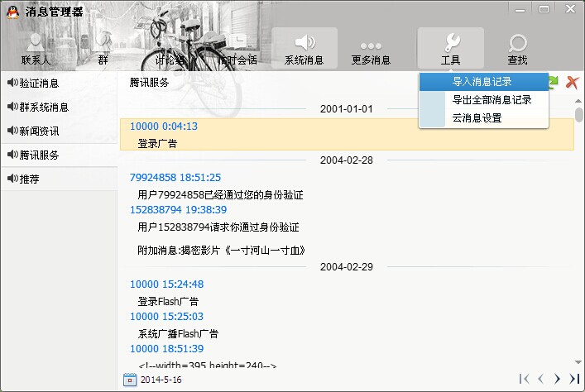Screen dimensions: 585x392
Task: Open the calendar date picker icon
Action: coord(130,380)
